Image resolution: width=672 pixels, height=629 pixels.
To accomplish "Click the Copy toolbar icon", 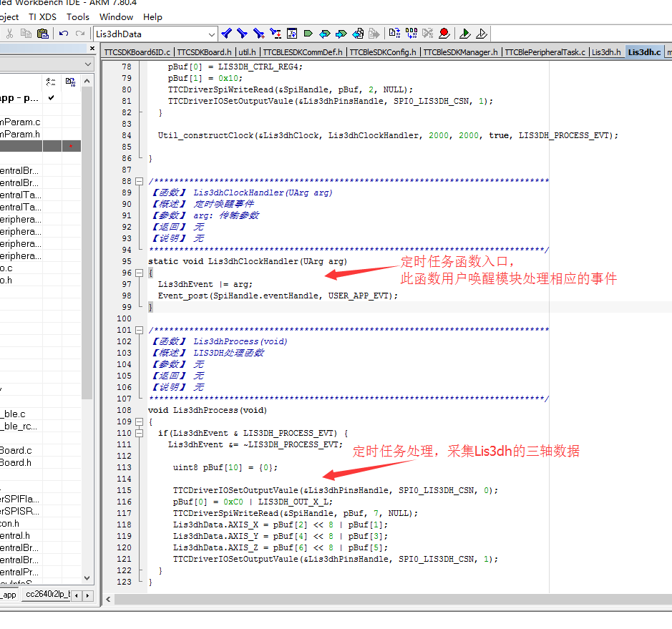I will tap(26, 34).
